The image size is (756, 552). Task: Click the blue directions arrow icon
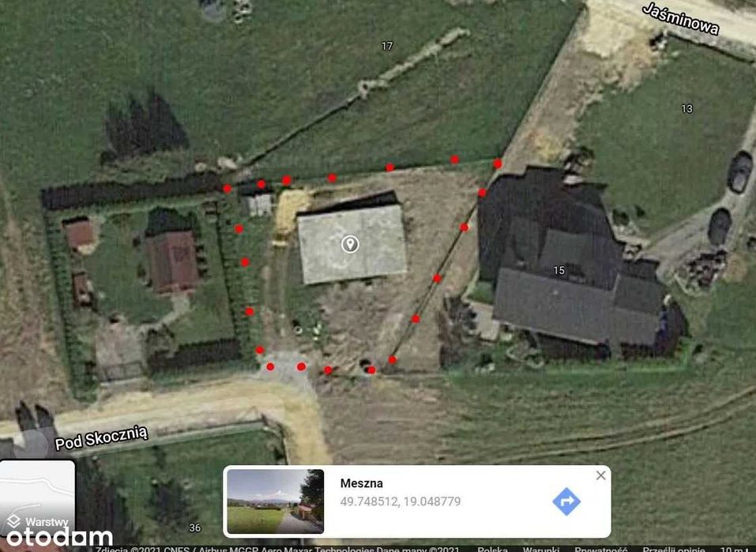pos(566,502)
